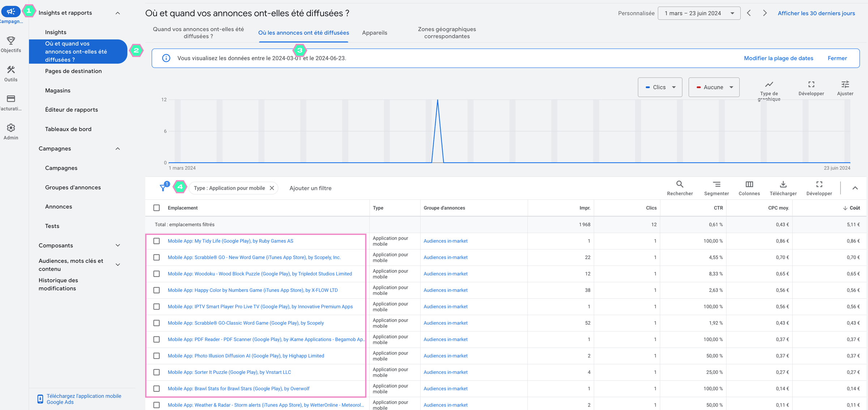Image resolution: width=868 pixels, height=410 pixels.
Task: Sort by the CTR column header
Action: coord(718,208)
